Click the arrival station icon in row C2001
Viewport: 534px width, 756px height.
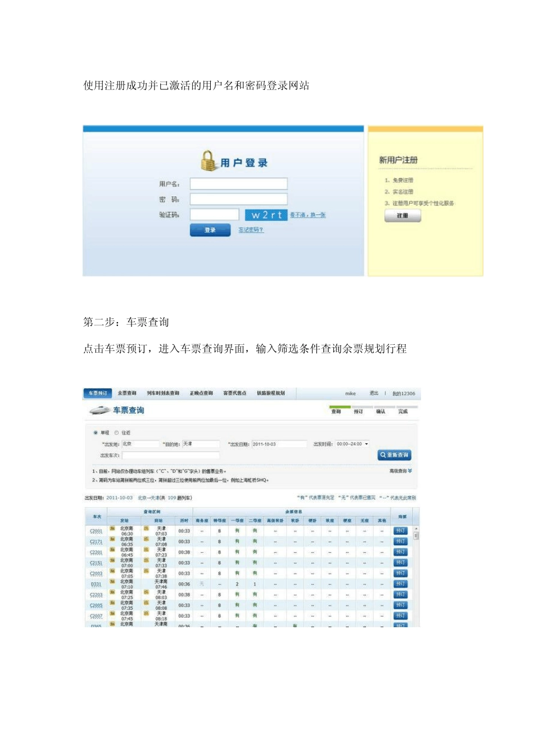pos(146,528)
